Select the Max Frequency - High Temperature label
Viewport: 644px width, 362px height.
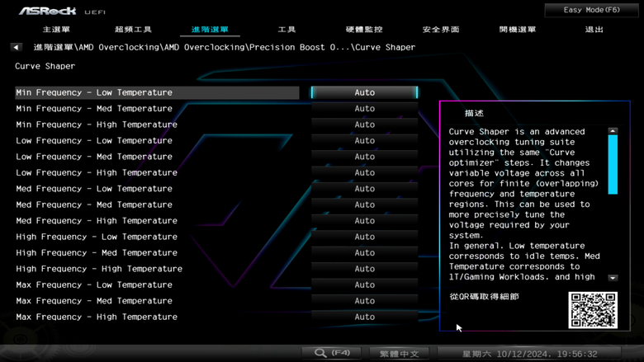click(x=97, y=317)
